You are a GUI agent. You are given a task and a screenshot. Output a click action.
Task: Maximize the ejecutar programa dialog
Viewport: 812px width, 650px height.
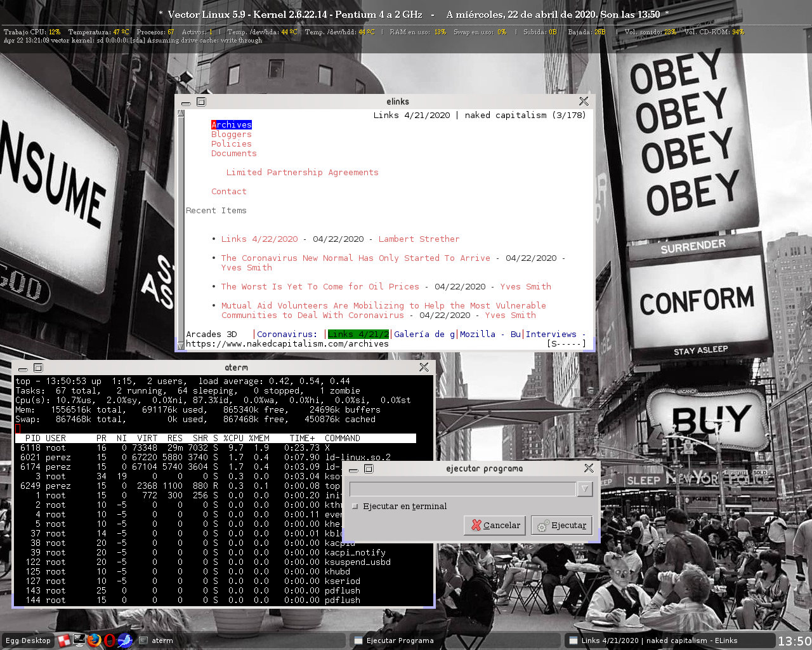coord(369,468)
